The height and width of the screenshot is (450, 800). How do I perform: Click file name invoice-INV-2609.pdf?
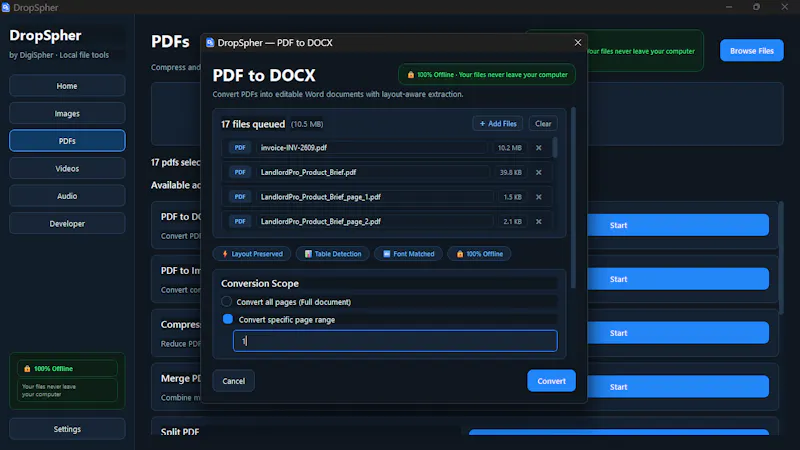(x=294, y=147)
